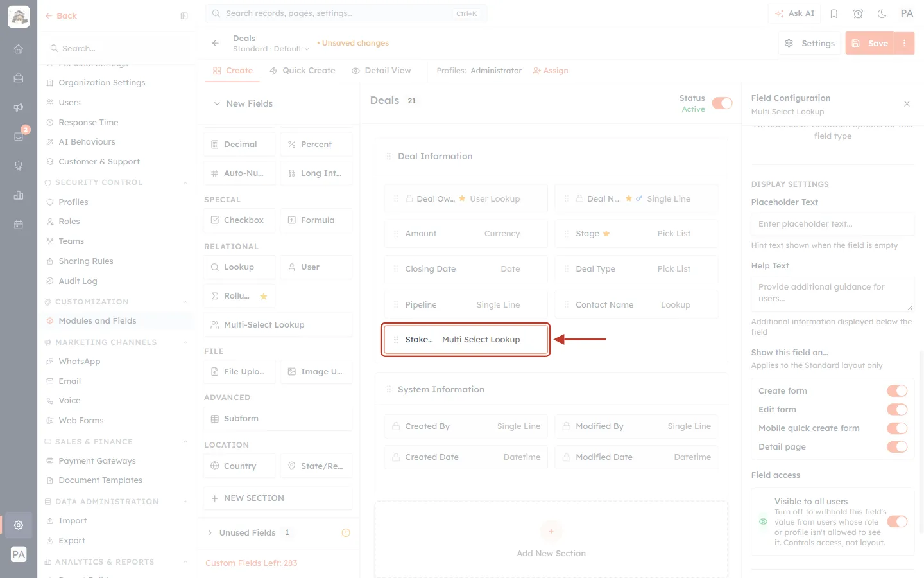The width and height of the screenshot is (924, 578).
Task: Open the reminders alarm clock icon
Action: coord(858,13)
